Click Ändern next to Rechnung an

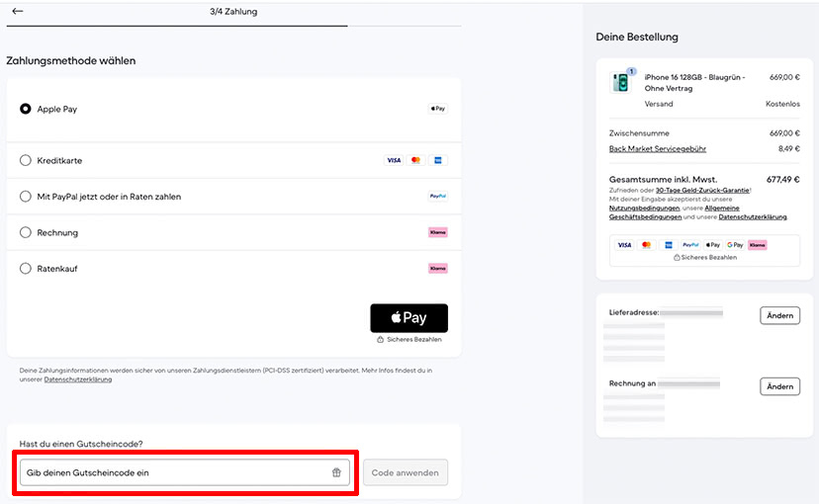click(779, 386)
